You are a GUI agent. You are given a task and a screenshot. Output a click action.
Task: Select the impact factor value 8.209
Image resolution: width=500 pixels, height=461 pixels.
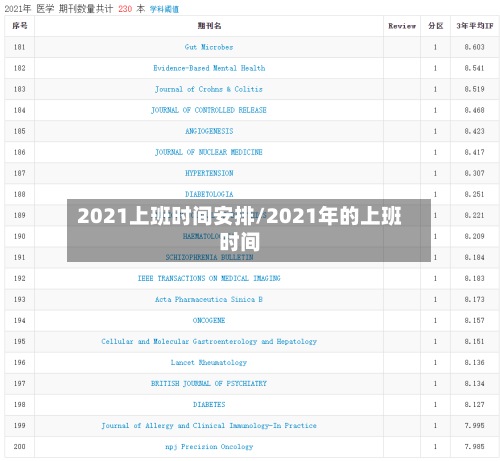(474, 236)
